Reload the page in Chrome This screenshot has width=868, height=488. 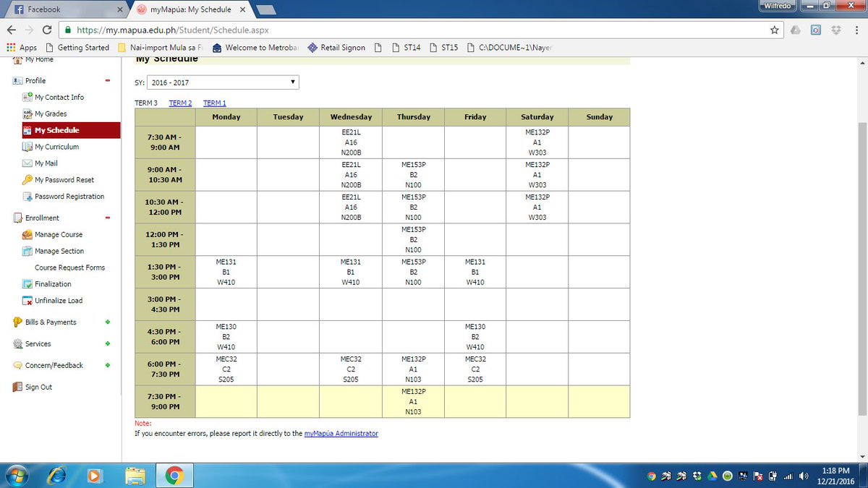[47, 30]
